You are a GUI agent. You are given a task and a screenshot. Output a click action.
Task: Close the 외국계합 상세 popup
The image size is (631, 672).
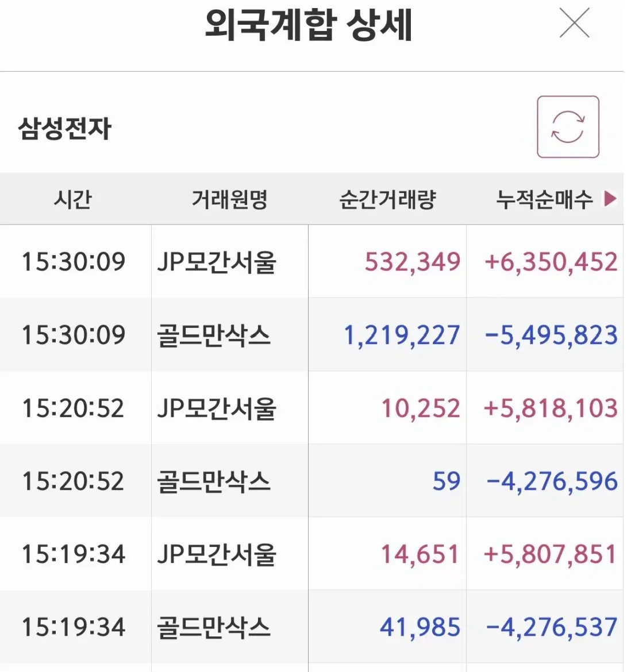tap(575, 23)
